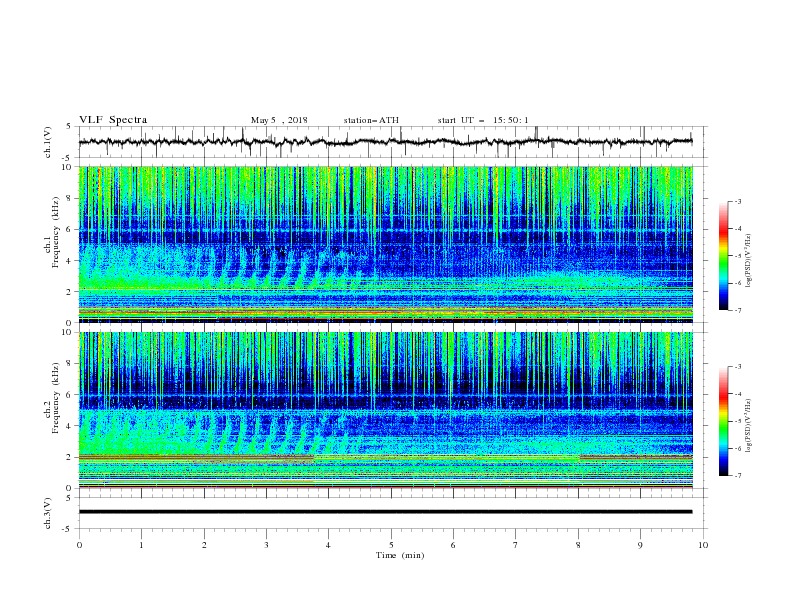The width and height of the screenshot is (792, 612).
Task: Click the ch.1 voltage waveform trace
Action: (385, 142)
